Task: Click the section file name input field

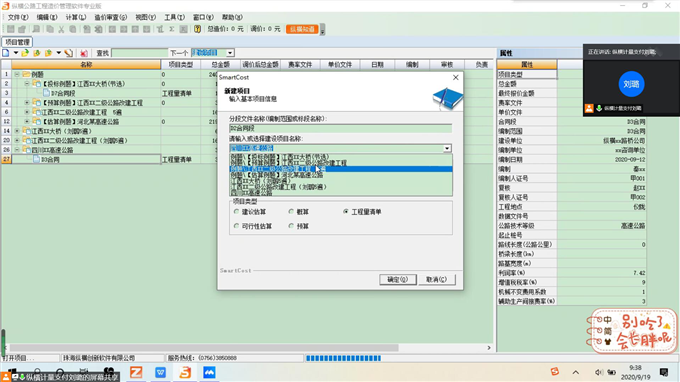Action: click(x=340, y=128)
